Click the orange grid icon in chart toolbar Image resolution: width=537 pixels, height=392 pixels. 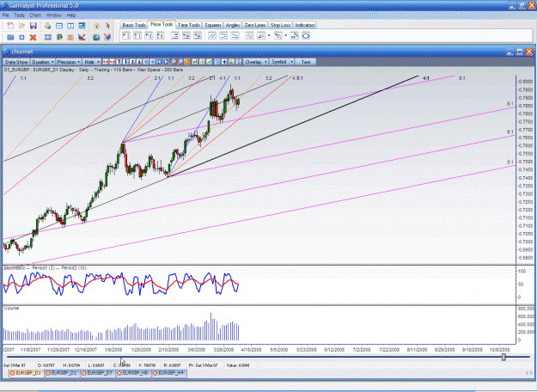click(187, 62)
